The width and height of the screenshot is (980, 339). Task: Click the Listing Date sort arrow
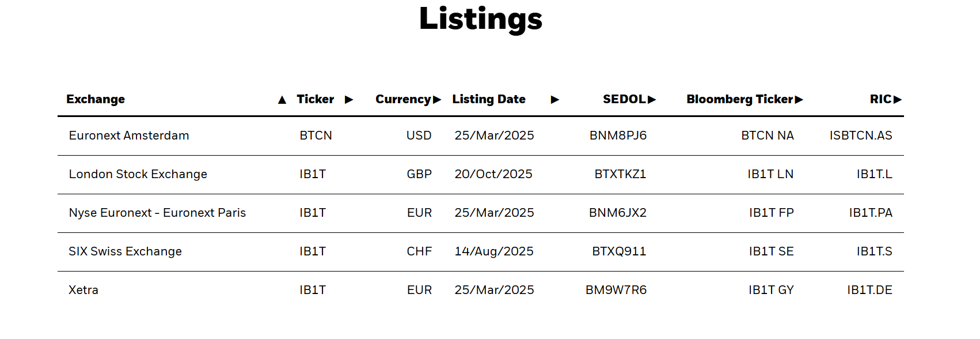[x=555, y=100]
